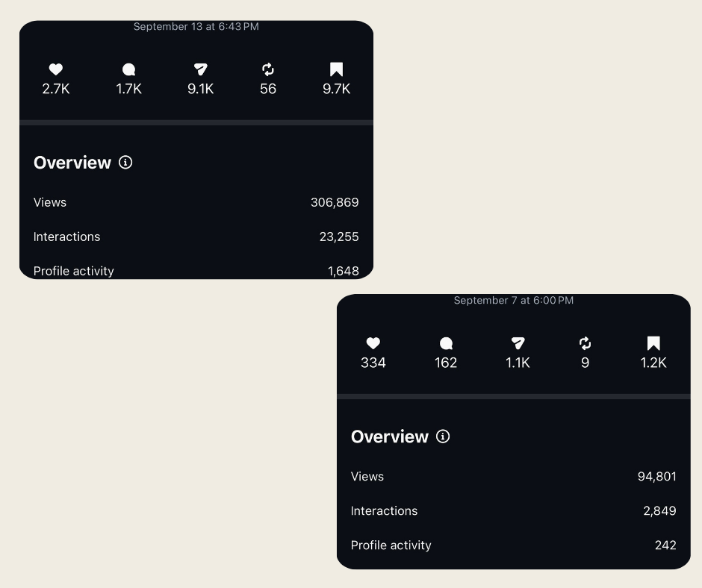Click the heart icon above 2.7K
The height and width of the screenshot is (588, 702).
pyautogui.click(x=56, y=69)
